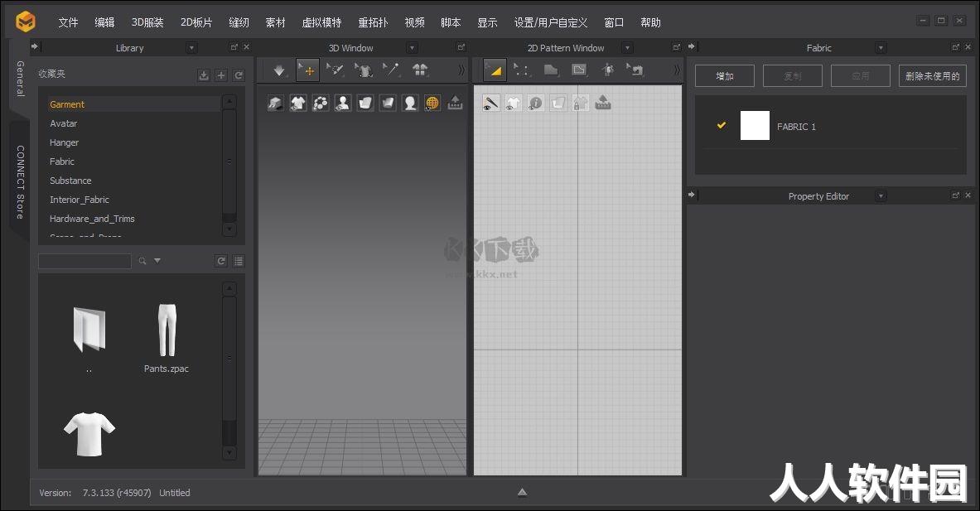Select the Polygon pattern tool in 2D toolbar

pyautogui.click(x=551, y=70)
